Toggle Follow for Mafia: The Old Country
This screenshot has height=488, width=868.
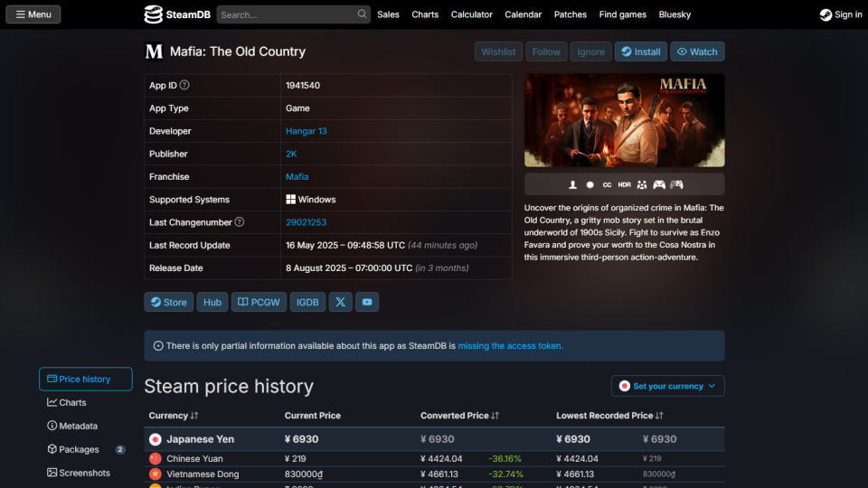click(x=546, y=52)
